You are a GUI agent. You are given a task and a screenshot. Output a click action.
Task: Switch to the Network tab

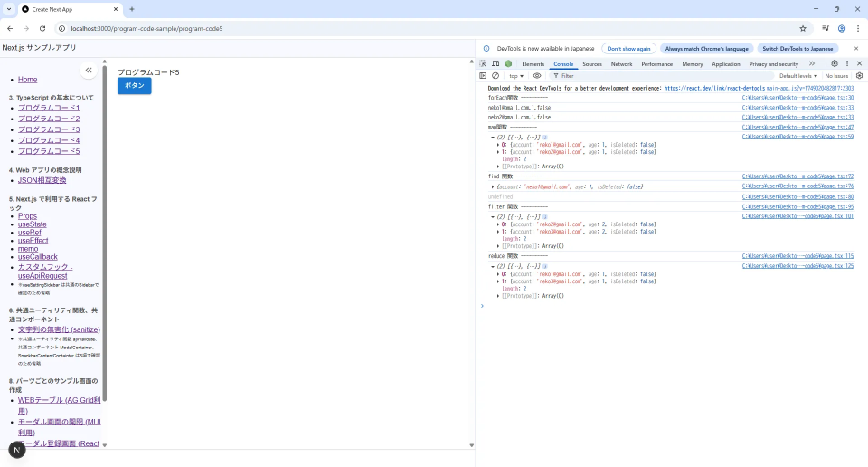(621, 64)
